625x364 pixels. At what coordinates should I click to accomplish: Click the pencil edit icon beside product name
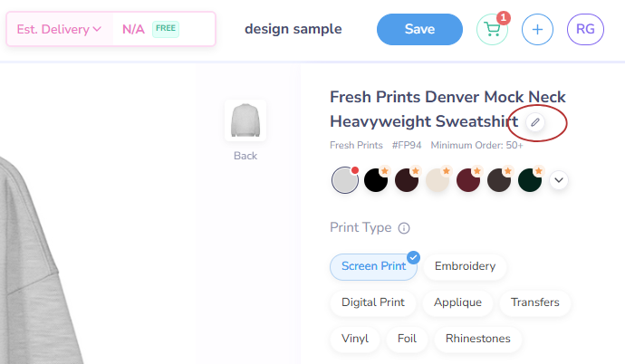(535, 122)
